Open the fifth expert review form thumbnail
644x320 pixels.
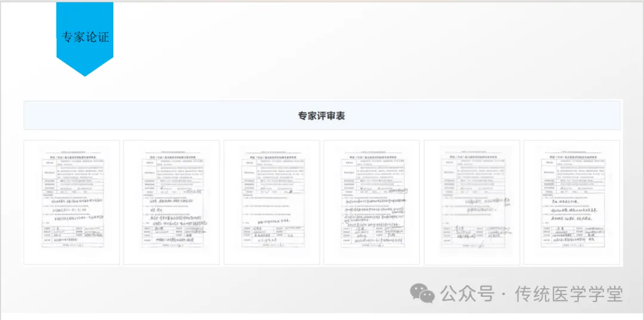(x=472, y=202)
